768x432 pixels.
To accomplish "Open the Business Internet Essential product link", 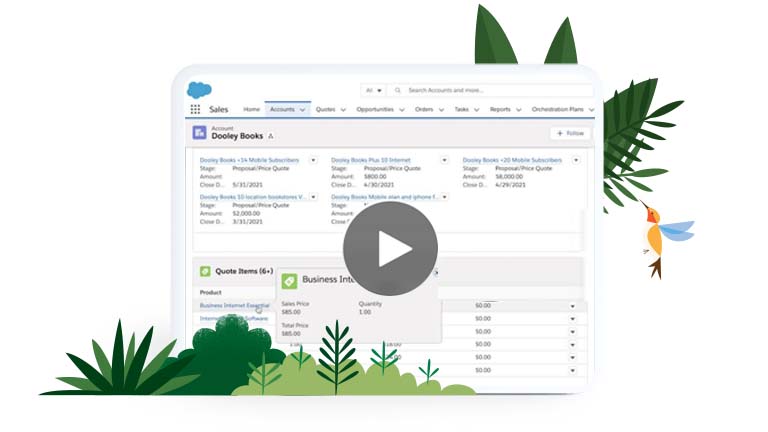I will coord(234,306).
